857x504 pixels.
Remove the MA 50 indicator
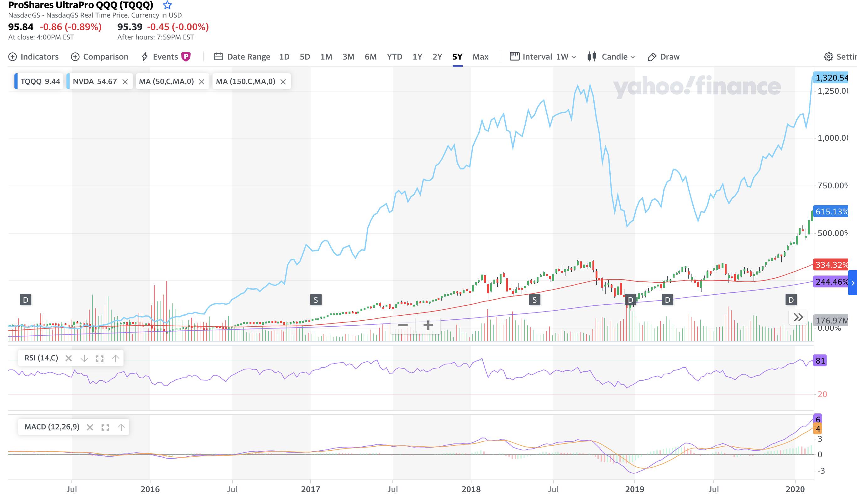pos(201,81)
